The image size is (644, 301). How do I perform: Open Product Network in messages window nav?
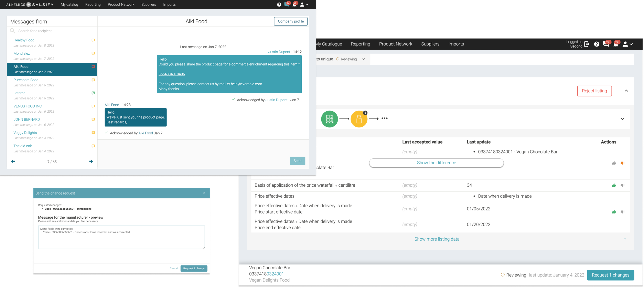(x=121, y=4)
